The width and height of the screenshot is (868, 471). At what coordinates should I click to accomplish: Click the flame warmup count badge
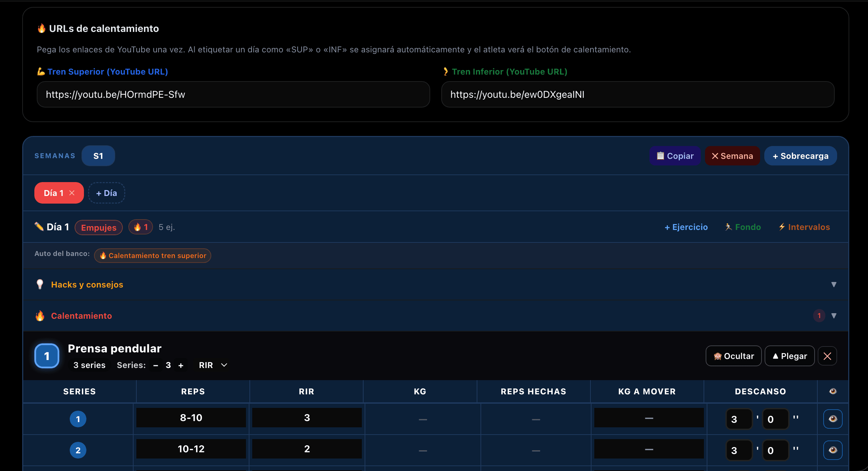coord(141,227)
